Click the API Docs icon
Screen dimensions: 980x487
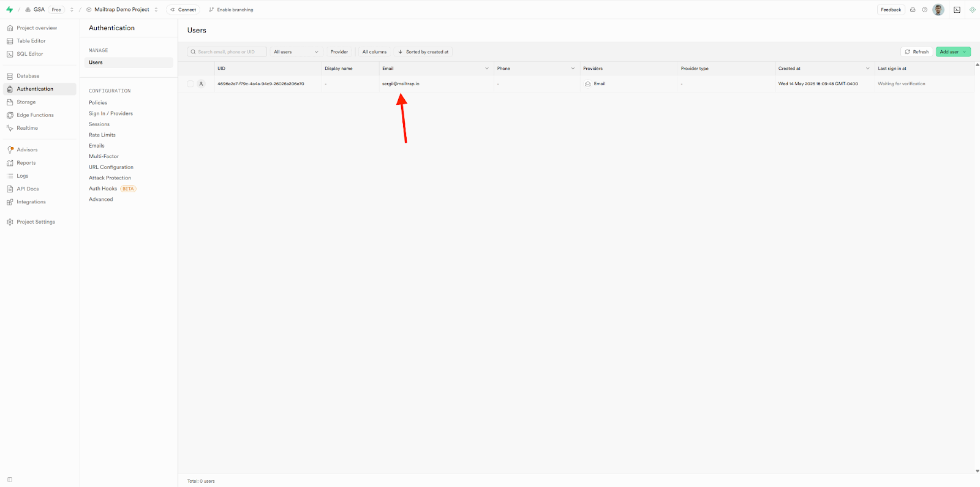pyautogui.click(x=10, y=189)
